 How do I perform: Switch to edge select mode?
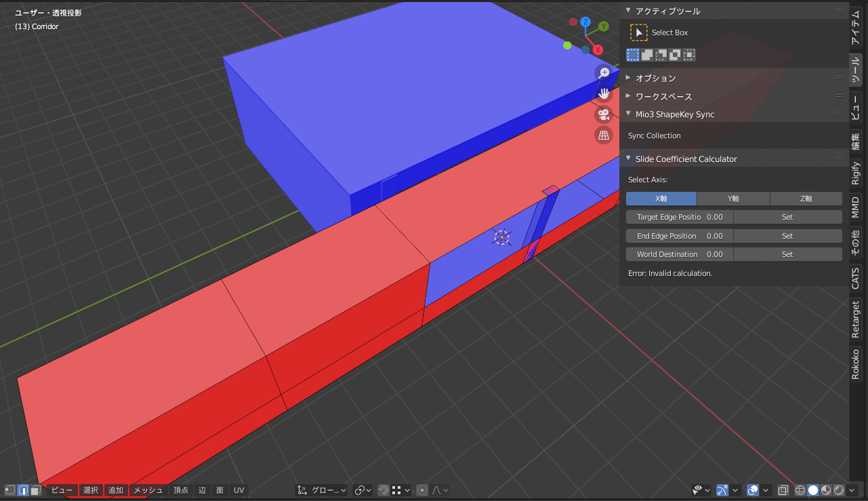point(23,490)
